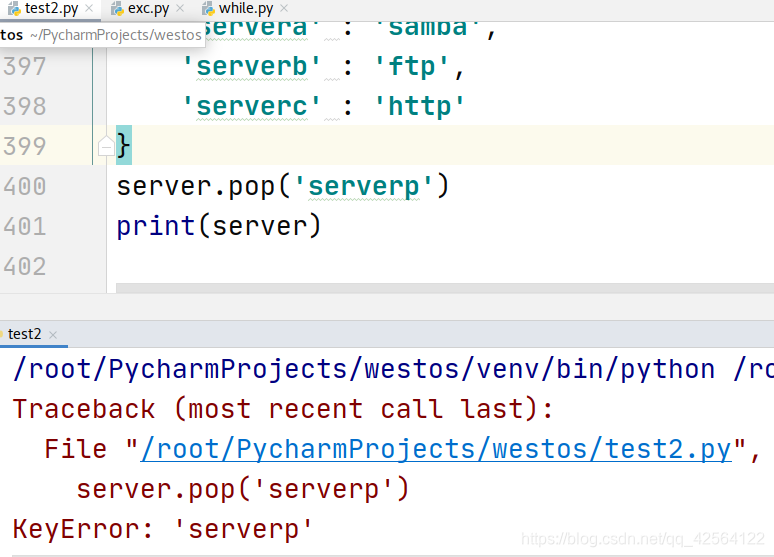This screenshot has width=774, height=557.
Task: Click the 'http' value in line 398
Action: pyautogui.click(x=420, y=106)
